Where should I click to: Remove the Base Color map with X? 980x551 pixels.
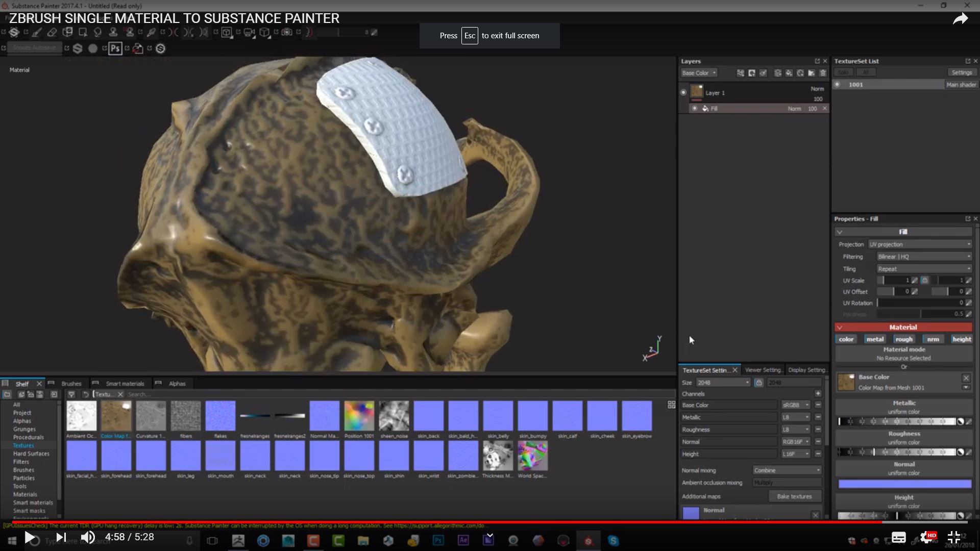tap(966, 378)
